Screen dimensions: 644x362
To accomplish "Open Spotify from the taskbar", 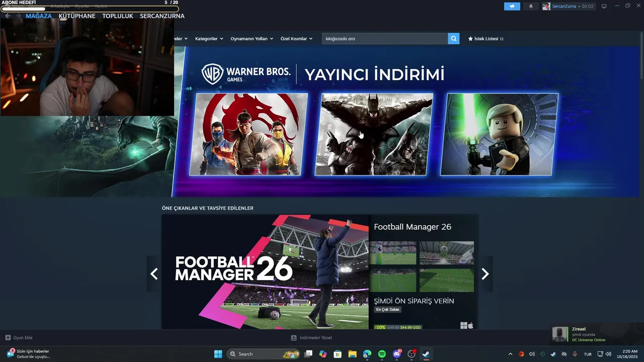I will coord(382,354).
